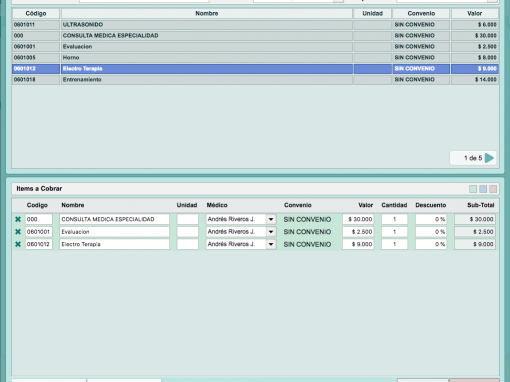Click Unidad field of CONSULTA MEDICA row
The image size is (510, 382).
[x=188, y=219]
